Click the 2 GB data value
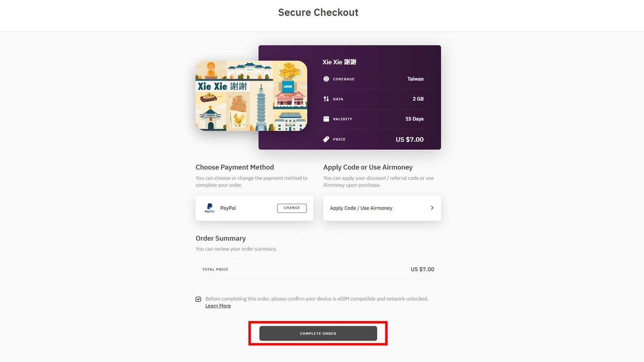This screenshot has height=362, width=644. coord(418,99)
